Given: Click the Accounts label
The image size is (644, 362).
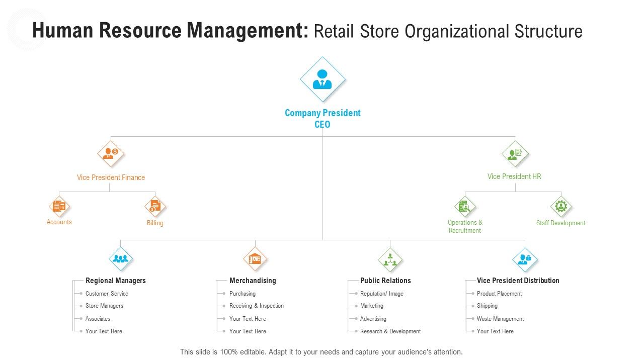Looking at the screenshot, I should (59, 222).
